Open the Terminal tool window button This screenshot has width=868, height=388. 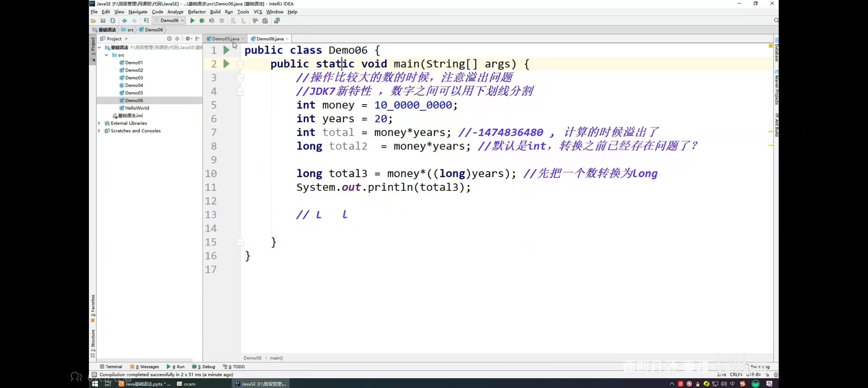(x=111, y=367)
